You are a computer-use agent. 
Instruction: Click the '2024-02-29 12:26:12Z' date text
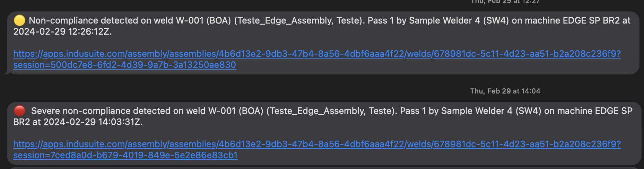[62, 32]
